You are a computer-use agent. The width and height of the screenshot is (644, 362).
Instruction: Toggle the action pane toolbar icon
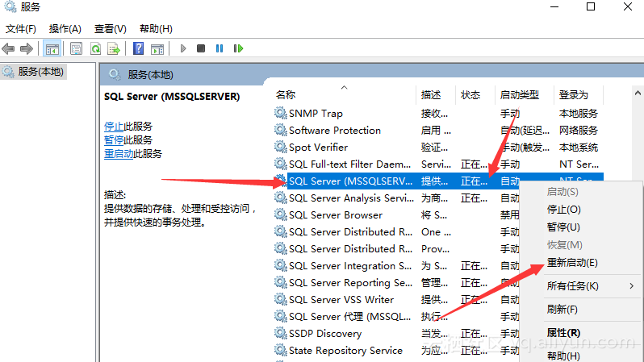[157, 49]
